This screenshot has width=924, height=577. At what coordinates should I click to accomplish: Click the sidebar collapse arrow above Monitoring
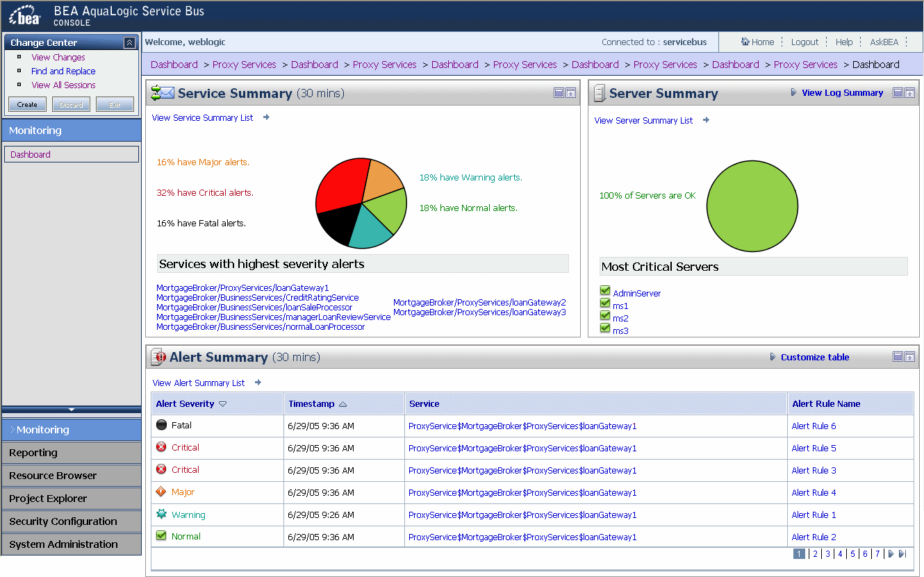[x=71, y=410]
